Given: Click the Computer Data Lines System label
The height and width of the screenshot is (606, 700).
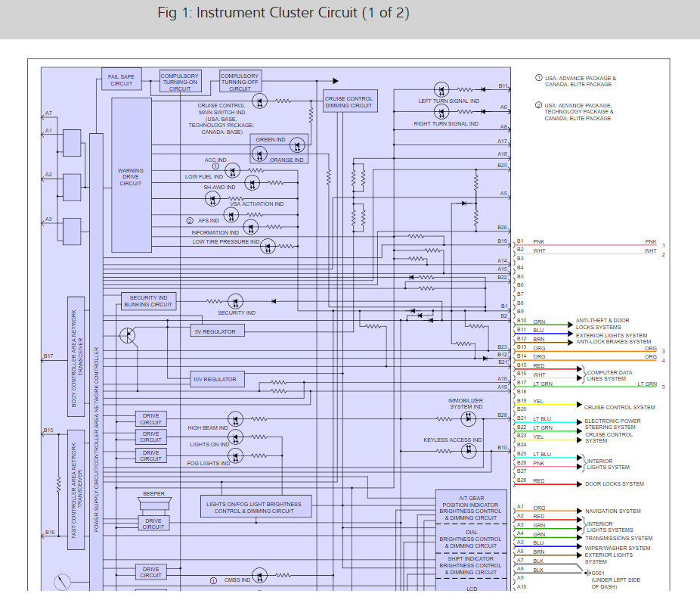Looking at the screenshot, I should click(x=609, y=375).
